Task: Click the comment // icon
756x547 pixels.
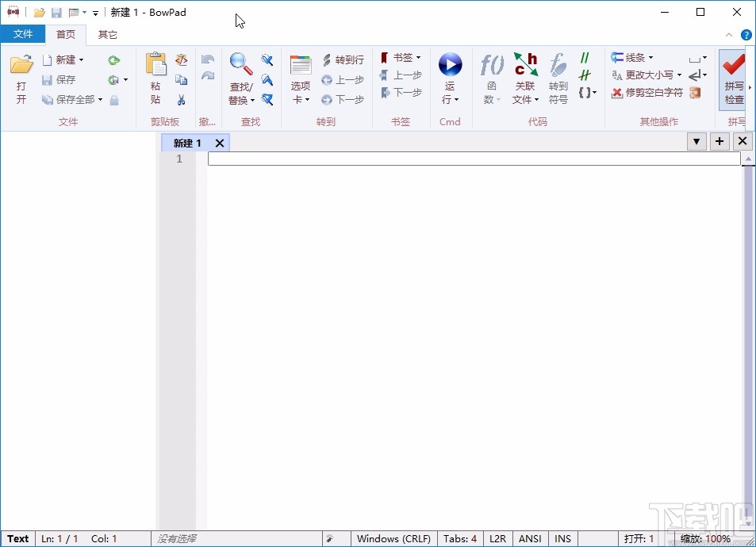Action: tap(585, 58)
